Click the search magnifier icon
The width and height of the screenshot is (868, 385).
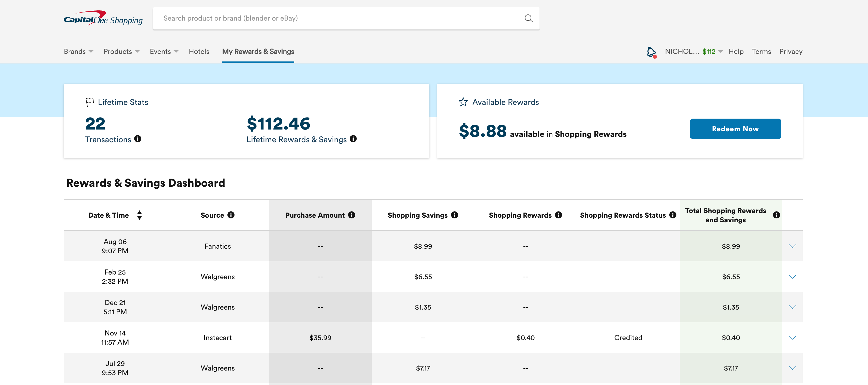[x=528, y=18]
